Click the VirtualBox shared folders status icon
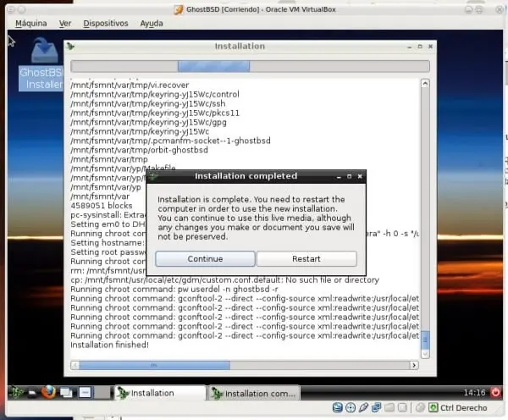Image resolution: width=508 pixels, height=420 pixels. (389, 407)
